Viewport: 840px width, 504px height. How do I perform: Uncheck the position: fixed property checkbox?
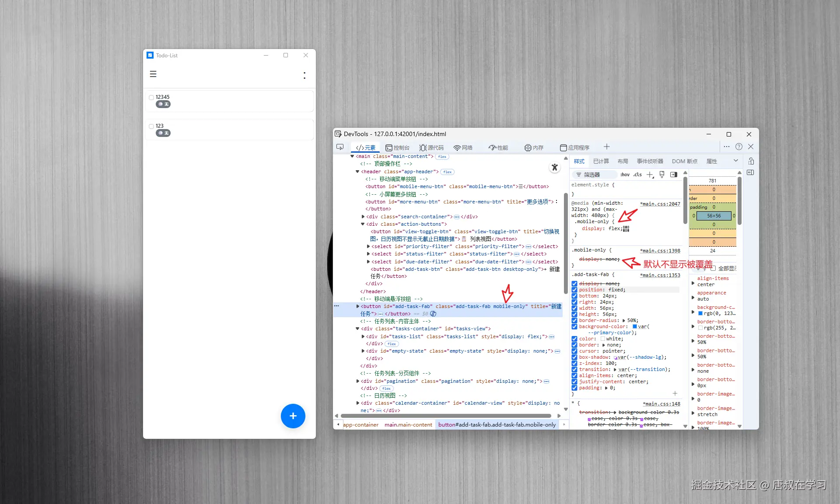(x=574, y=290)
